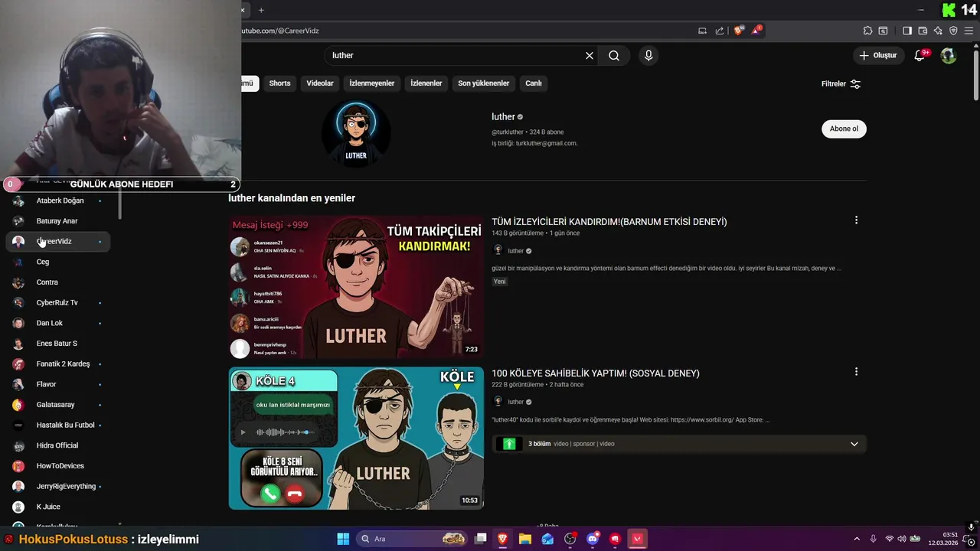Open Brave browser from the taskbar
Image resolution: width=980 pixels, height=551 pixels.
pos(502,539)
